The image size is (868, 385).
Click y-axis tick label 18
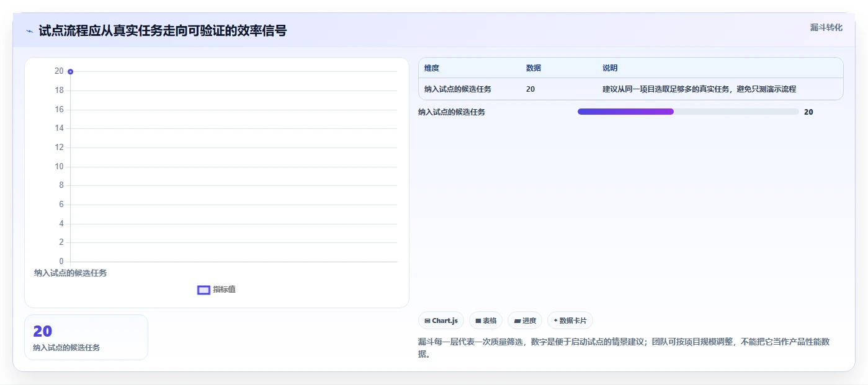pos(59,91)
